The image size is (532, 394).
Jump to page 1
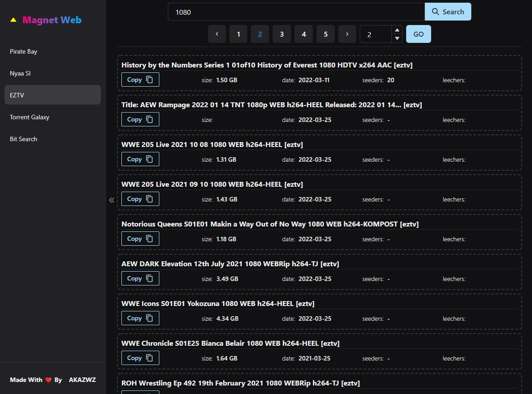[x=238, y=34]
